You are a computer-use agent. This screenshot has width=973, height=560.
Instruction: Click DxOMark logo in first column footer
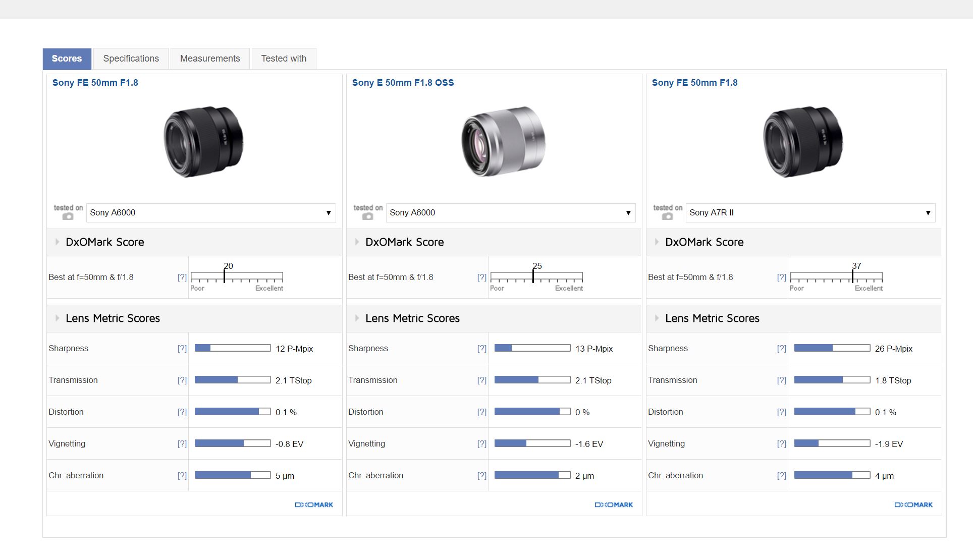[314, 505]
